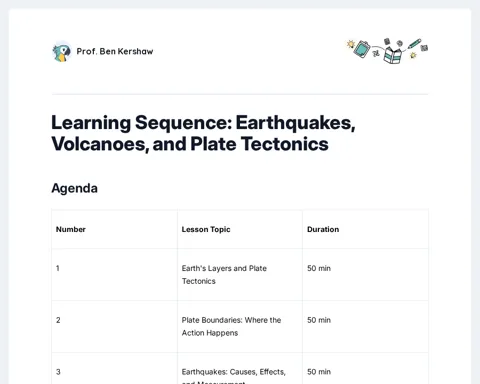Screen dimensions: 480x384
Task: Select the Earthquakes: Causes, Effects lesson cell
Action: point(240,368)
